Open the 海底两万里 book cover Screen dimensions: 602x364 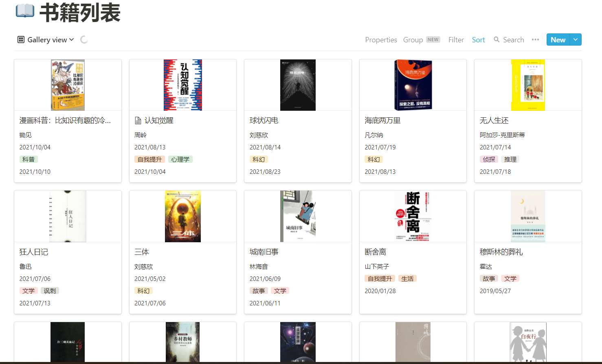[x=413, y=85]
